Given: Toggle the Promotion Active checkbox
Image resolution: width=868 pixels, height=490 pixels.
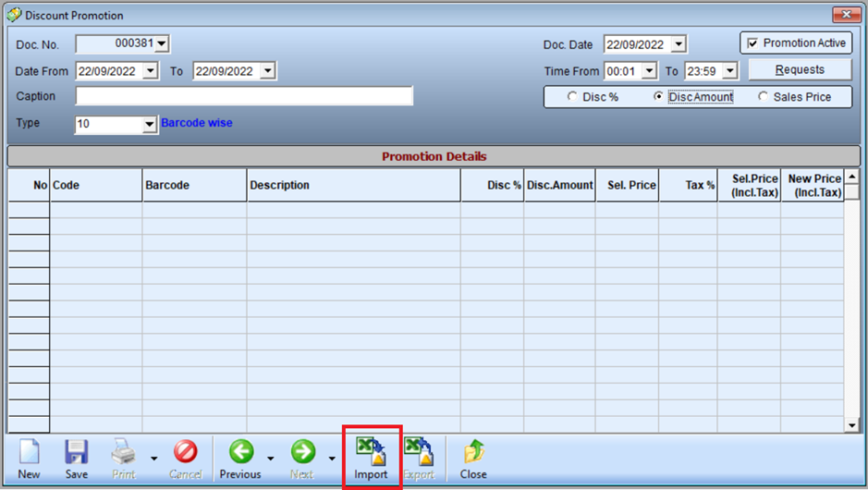Looking at the screenshot, I should [752, 43].
